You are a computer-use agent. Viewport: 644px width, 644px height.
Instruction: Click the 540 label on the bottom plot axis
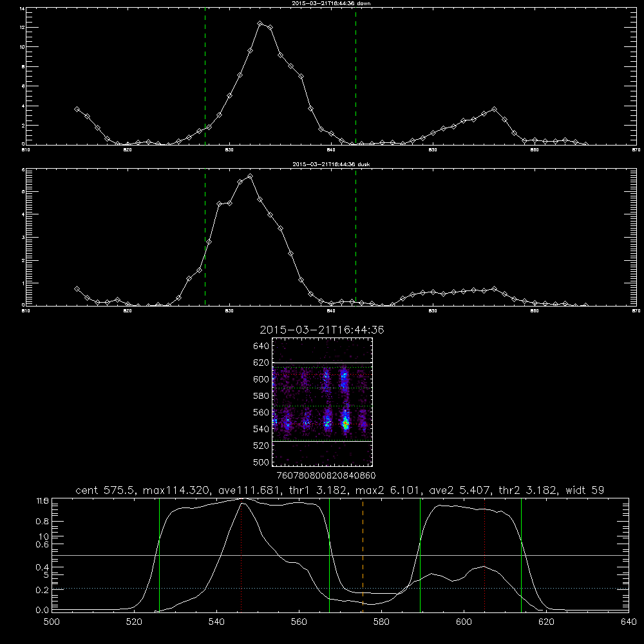(216, 622)
